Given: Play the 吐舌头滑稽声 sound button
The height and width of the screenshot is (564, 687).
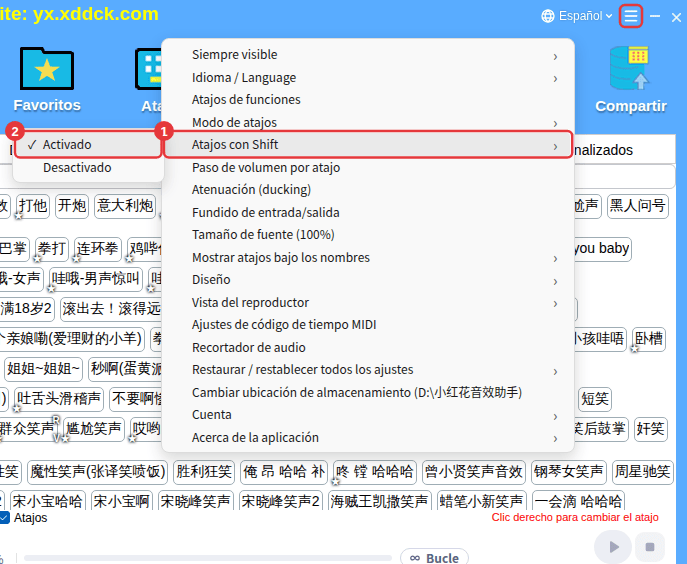Looking at the screenshot, I should tap(59, 399).
